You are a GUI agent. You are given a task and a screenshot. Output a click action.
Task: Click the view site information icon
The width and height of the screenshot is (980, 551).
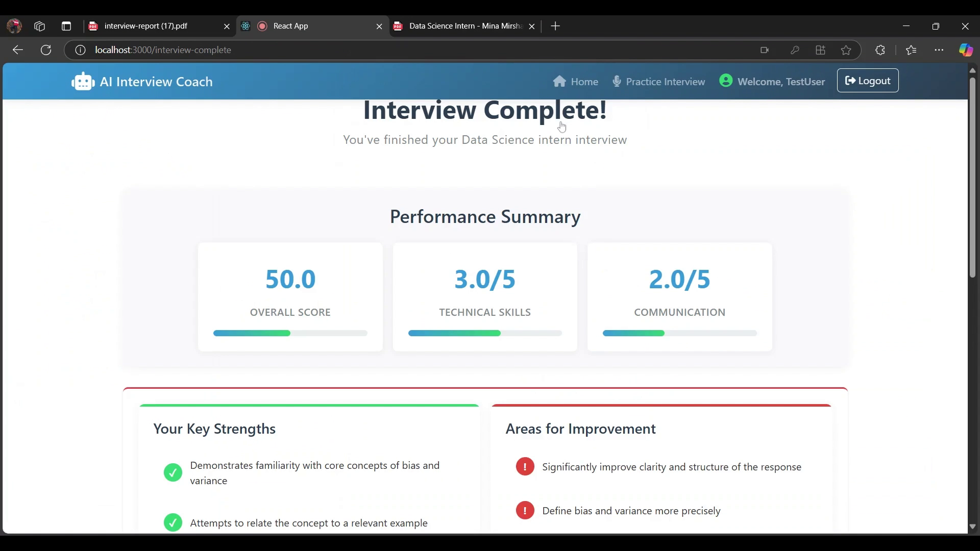[80, 50]
